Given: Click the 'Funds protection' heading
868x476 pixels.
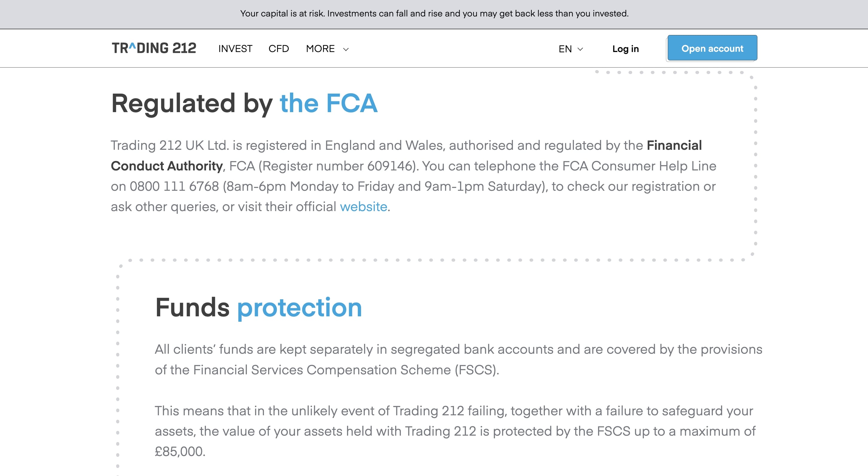Looking at the screenshot, I should point(258,307).
